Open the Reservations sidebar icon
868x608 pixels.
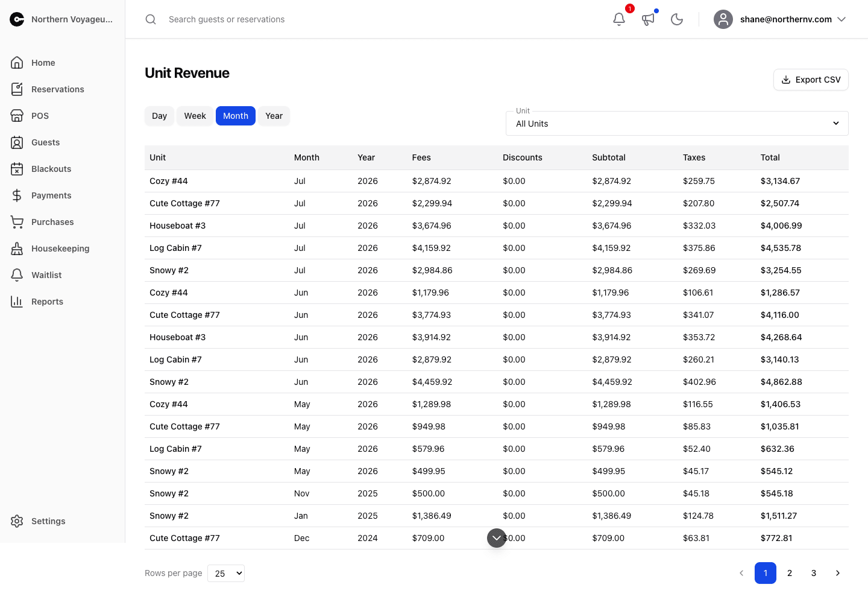point(17,89)
